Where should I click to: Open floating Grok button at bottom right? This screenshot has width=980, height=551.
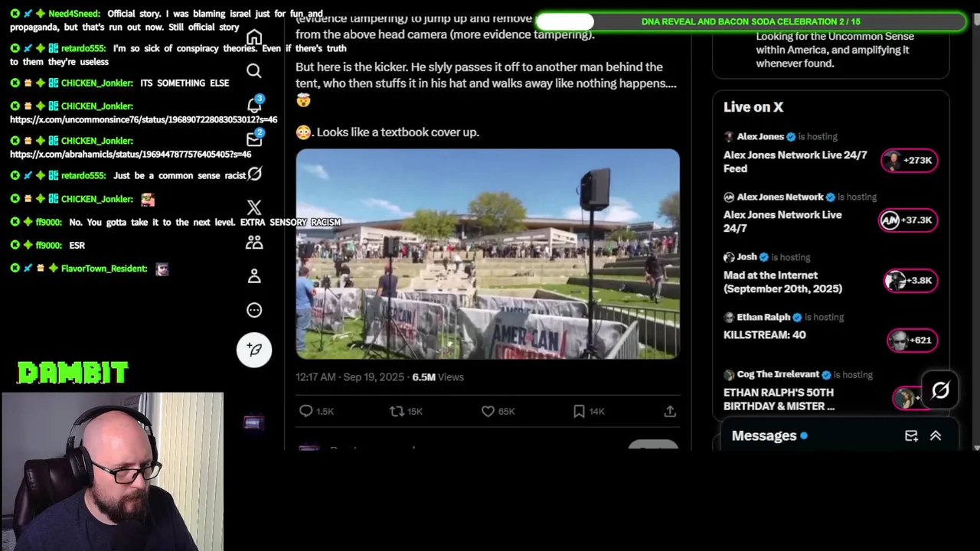[x=940, y=390]
